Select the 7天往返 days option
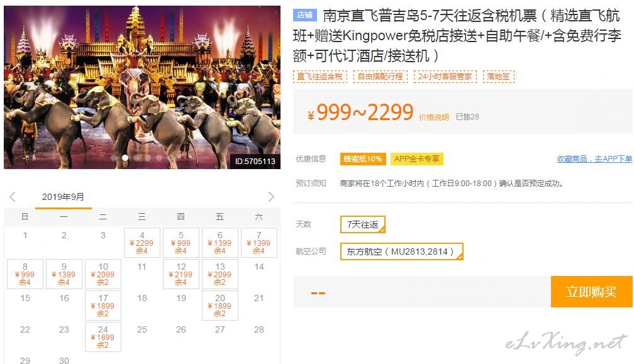Image resolution: width=634 pixels, height=364 pixels. pyautogui.click(x=363, y=224)
